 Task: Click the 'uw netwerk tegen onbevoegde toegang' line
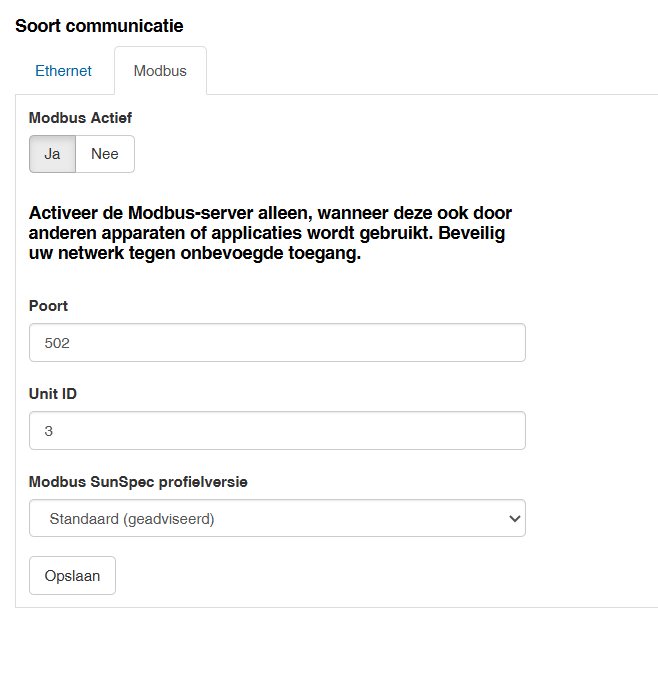pos(194,254)
